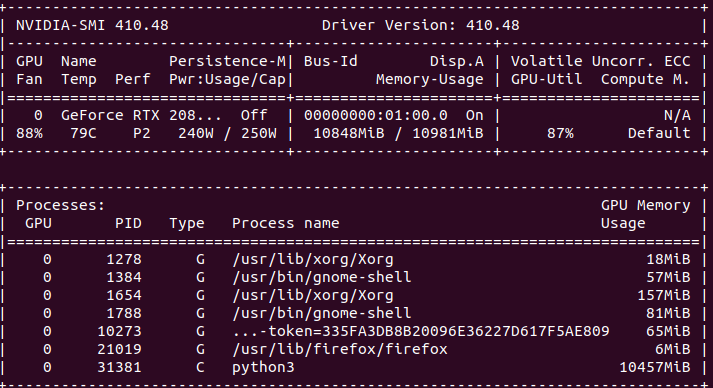Select the Memory-Usage column header
Image resolution: width=713 pixels, height=388 pixels.
pyautogui.click(x=430, y=80)
